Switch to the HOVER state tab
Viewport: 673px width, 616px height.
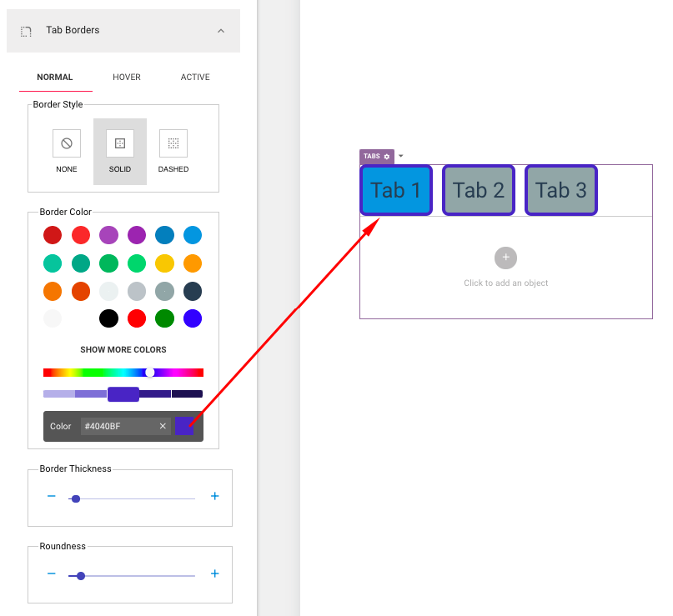coord(127,78)
